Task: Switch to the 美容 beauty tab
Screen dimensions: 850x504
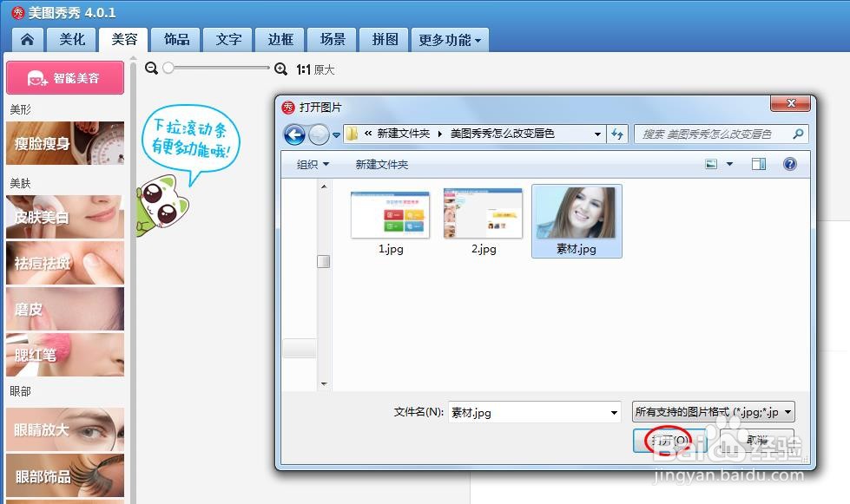Action: pos(122,39)
